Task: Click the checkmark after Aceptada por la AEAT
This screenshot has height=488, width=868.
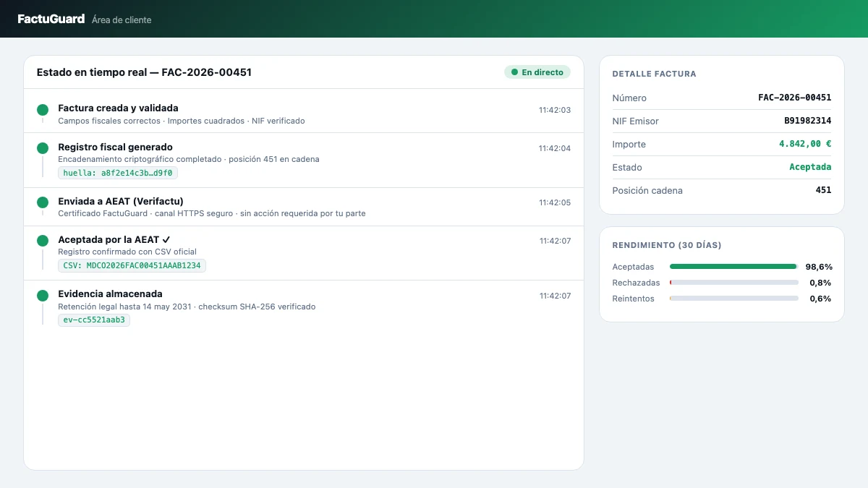Action: 166,239
